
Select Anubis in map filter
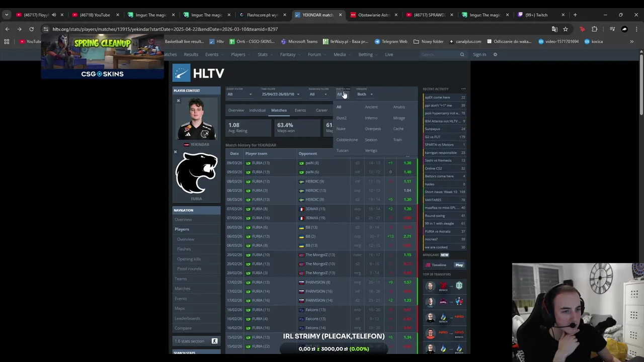coord(399,107)
